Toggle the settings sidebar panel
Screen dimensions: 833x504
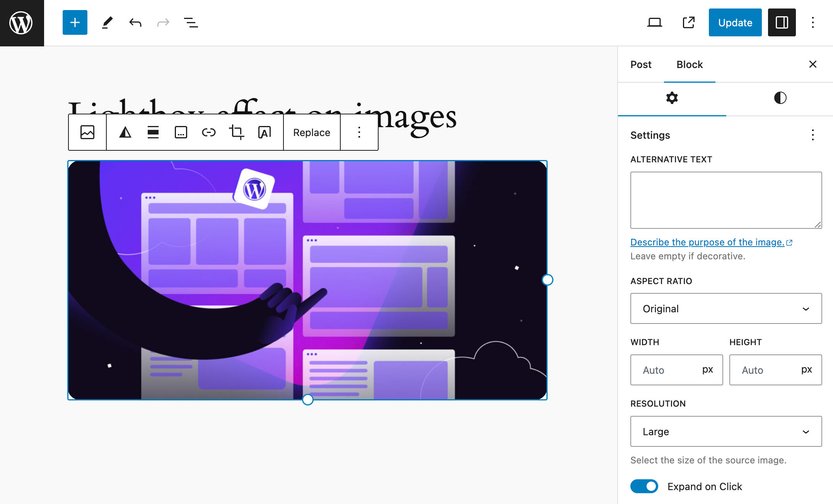coord(782,22)
